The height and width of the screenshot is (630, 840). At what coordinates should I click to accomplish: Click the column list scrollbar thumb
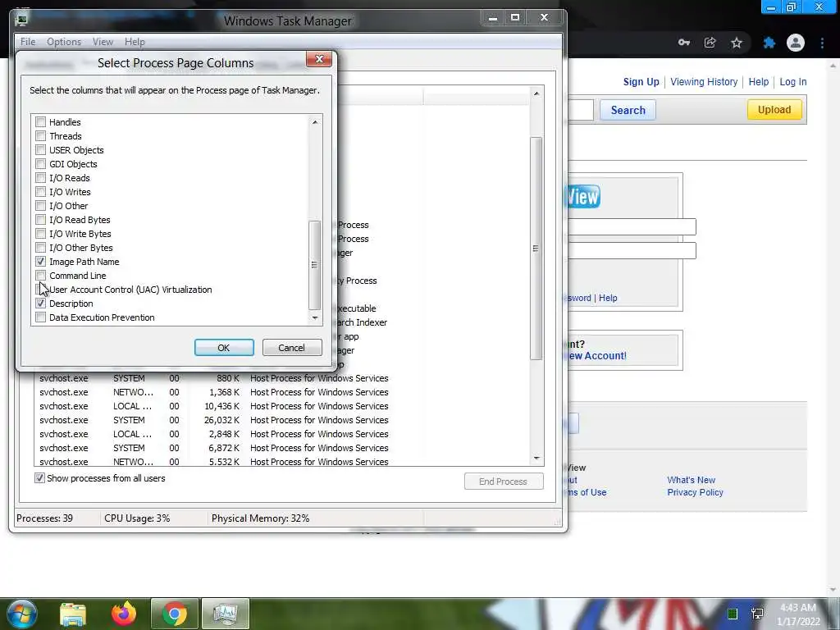(x=315, y=265)
